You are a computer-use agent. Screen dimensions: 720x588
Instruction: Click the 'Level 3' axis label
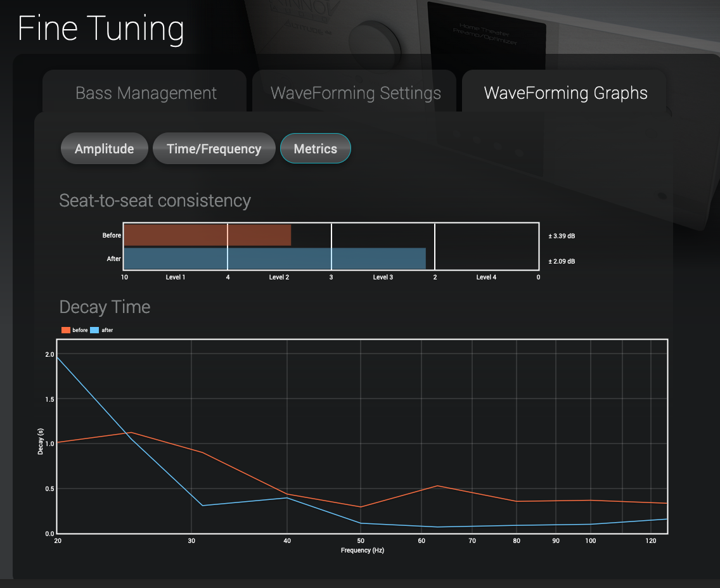(x=383, y=278)
